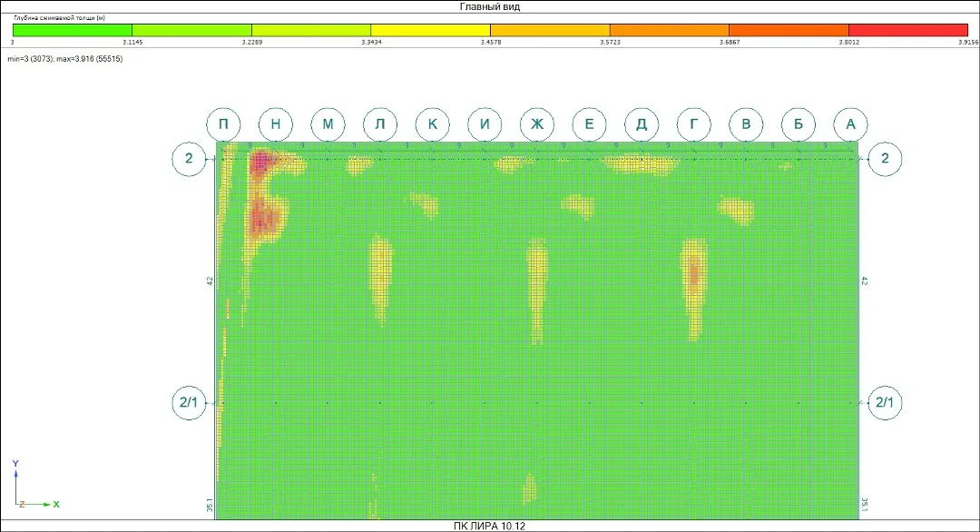Screen dimensions: 980x532
Task: Select the grid axis bubble Б
Action: (799, 123)
